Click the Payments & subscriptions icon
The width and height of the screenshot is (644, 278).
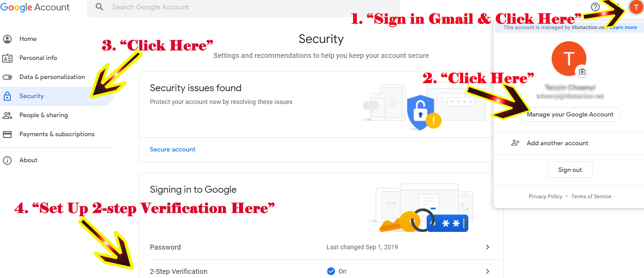coord(8,134)
